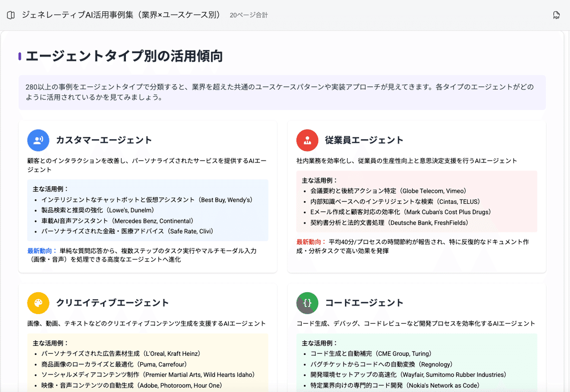The height and width of the screenshot is (392, 570).
Task: Open the クリエイティブエージェント card heading
Action: pyautogui.click(x=113, y=303)
